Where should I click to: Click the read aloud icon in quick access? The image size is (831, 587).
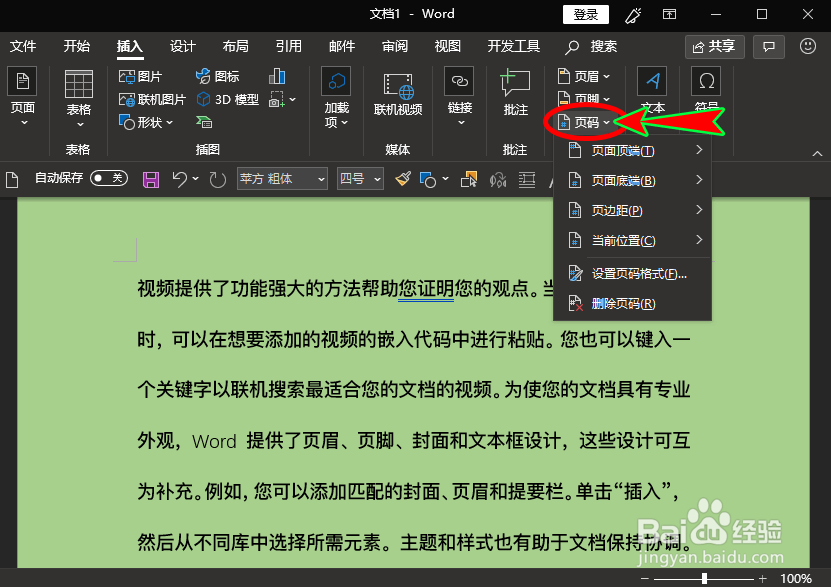[x=498, y=180]
